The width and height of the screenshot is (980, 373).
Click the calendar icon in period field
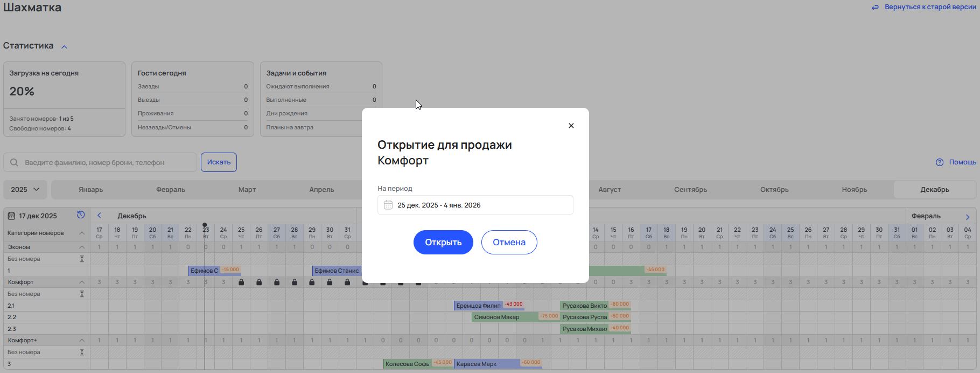point(388,205)
